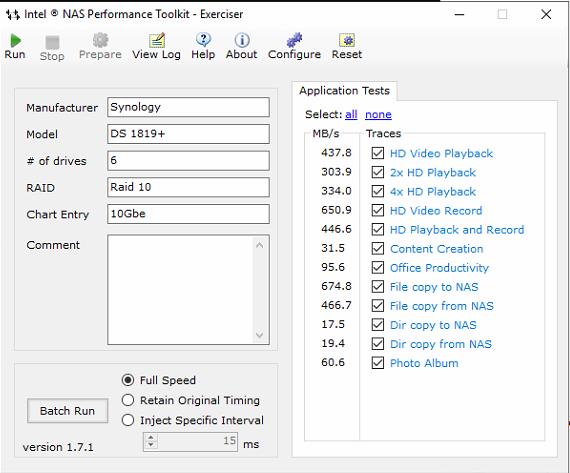570x473 pixels.
Task: Click the 'all' select link
Action: (x=351, y=115)
